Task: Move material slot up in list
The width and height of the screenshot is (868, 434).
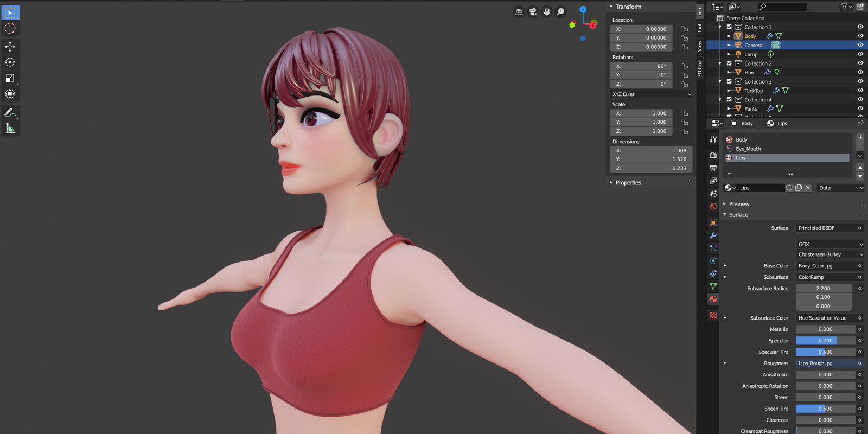Action: click(x=860, y=167)
